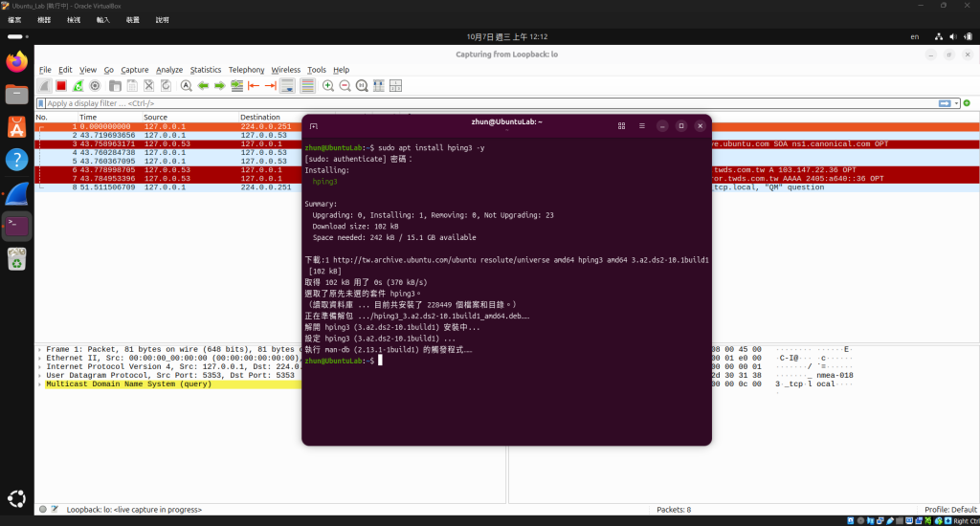Open the Analyze menu
Image resolution: width=980 pixels, height=526 pixels.
pos(169,70)
